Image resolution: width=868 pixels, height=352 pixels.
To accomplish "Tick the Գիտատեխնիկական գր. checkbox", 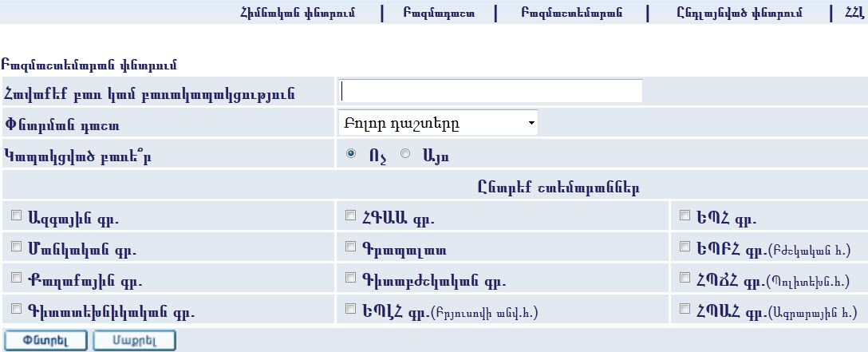I will pos(17,308).
